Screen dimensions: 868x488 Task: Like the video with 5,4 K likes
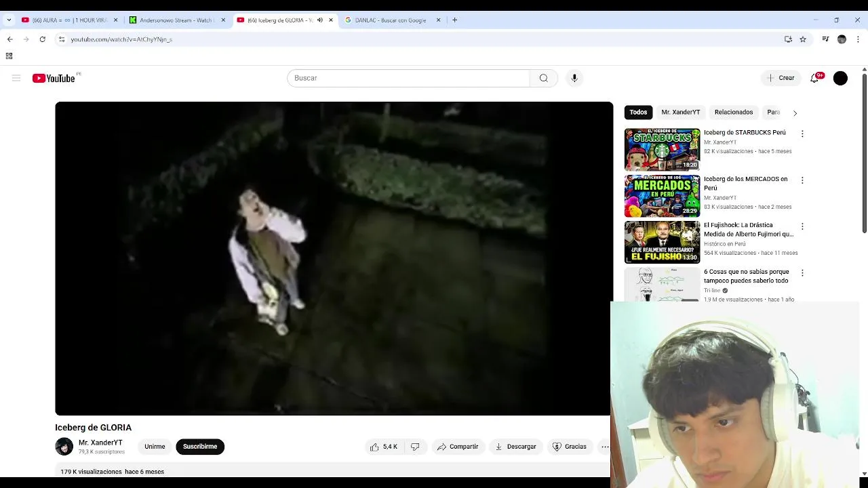(x=383, y=447)
